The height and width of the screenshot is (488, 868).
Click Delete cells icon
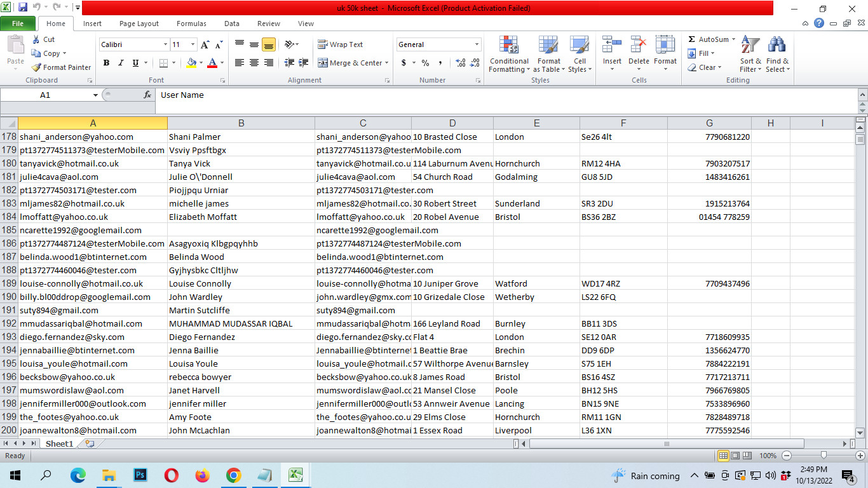coord(639,46)
